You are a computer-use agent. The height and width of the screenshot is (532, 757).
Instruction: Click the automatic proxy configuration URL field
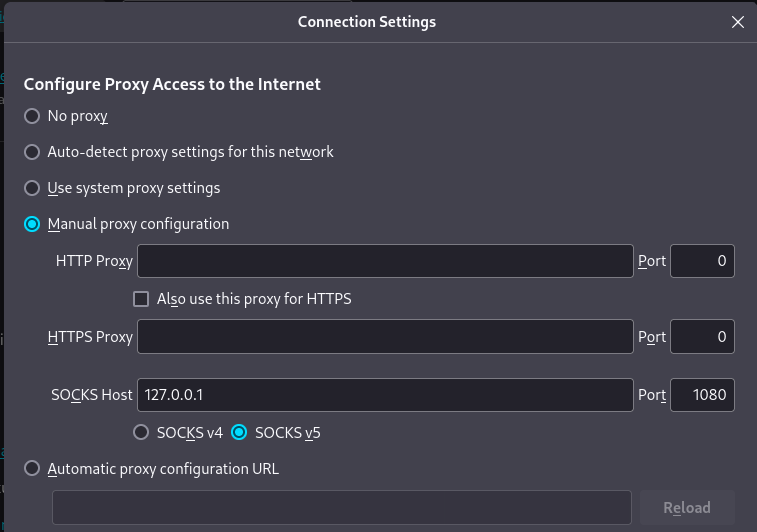[341, 507]
